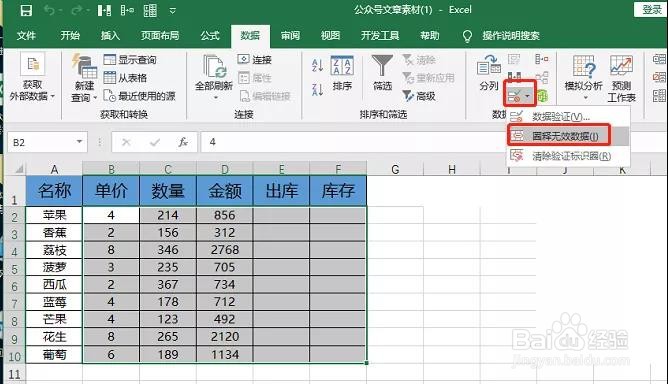Switch to the 视图 tab

coord(330,36)
